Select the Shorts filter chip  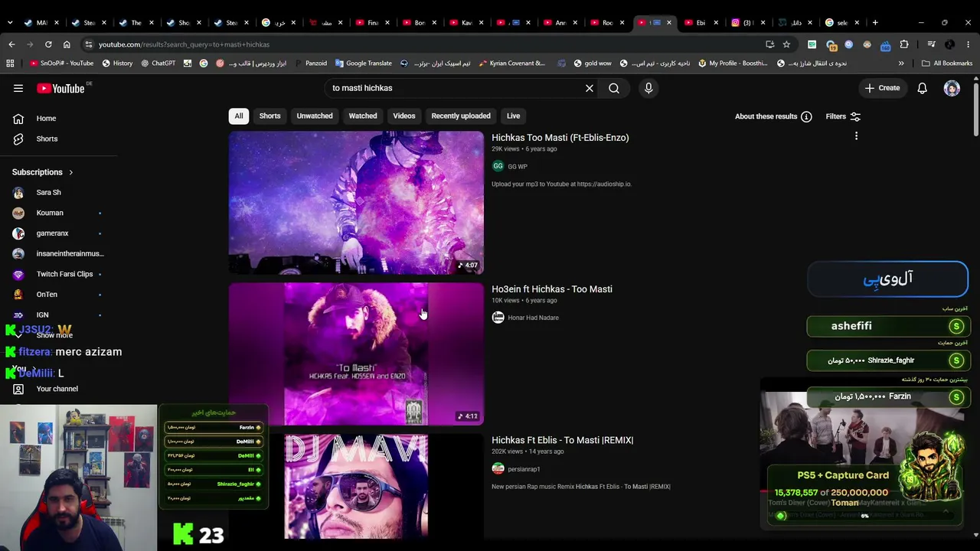269,116
